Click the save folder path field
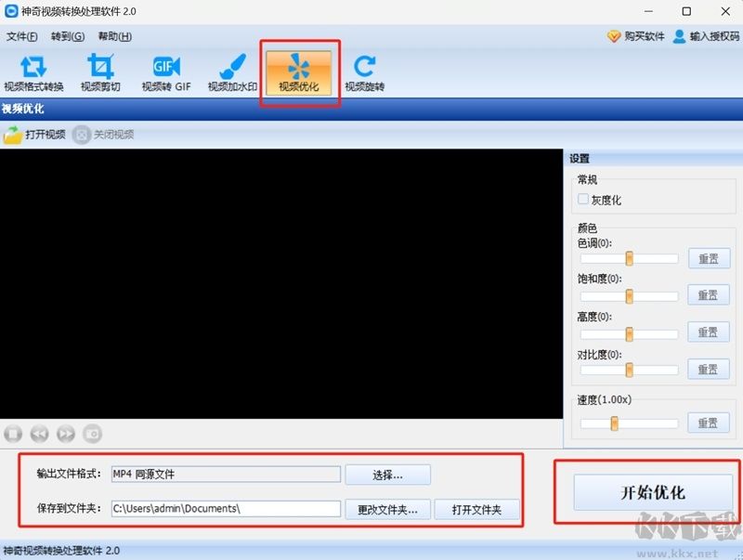Viewport: 743px width, 560px height. (226, 509)
